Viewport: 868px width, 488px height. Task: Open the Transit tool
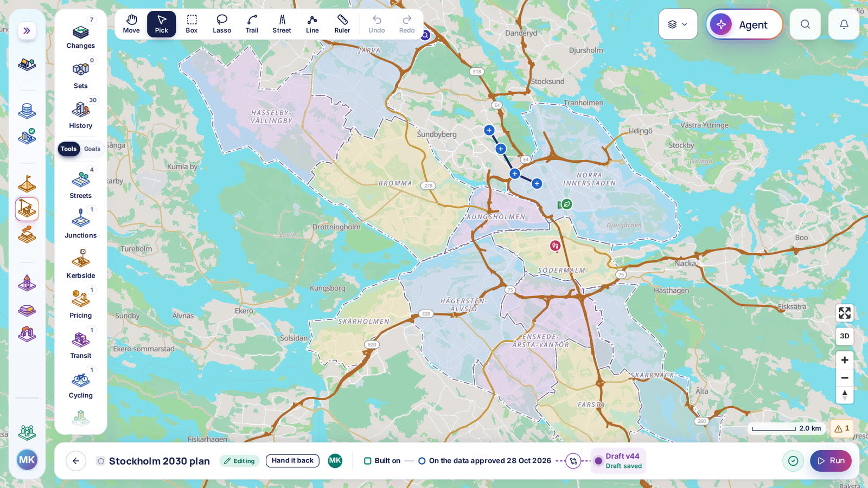81,344
